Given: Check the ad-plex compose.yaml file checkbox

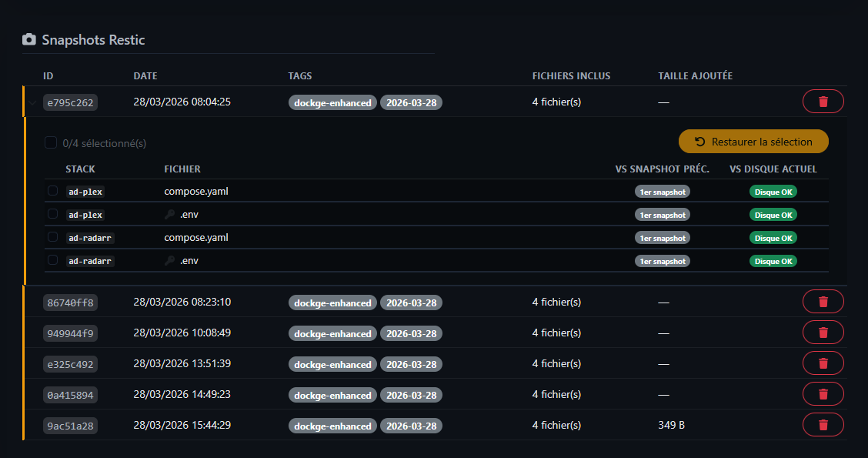Looking at the screenshot, I should click(52, 191).
